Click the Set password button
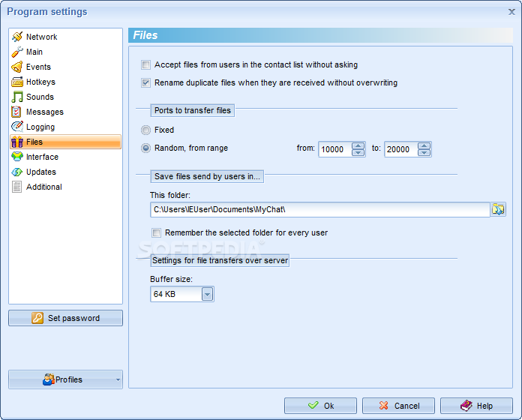This screenshot has height=420, width=522. [65, 318]
